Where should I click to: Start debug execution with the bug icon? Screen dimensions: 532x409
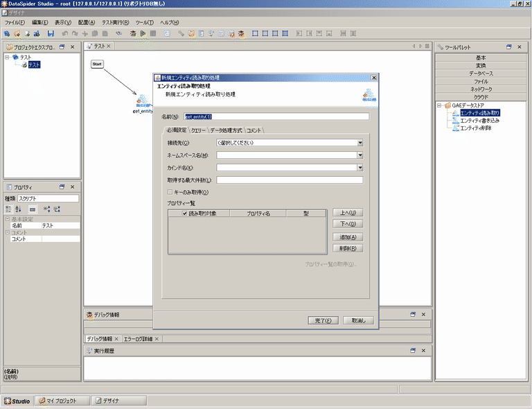tap(133, 33)
